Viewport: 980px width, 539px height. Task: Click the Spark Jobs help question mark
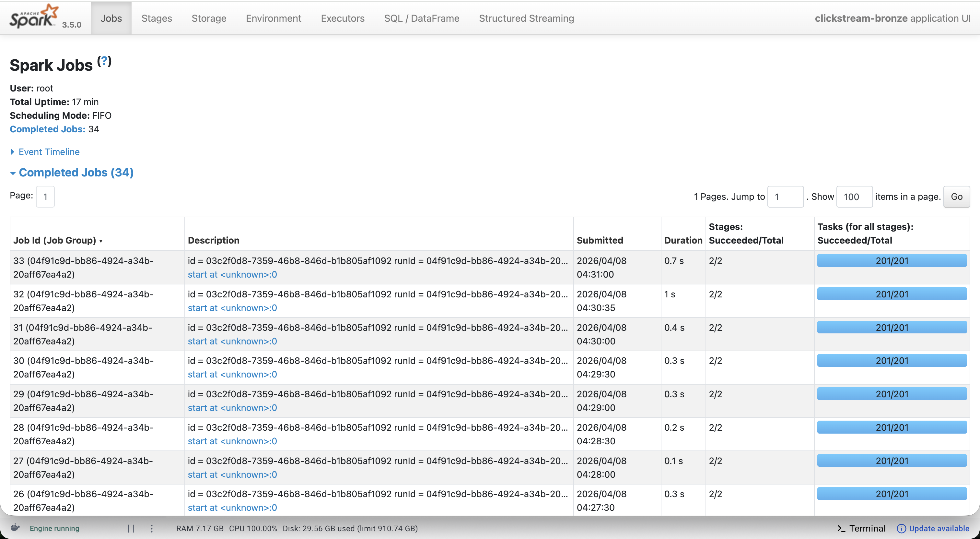coord(104,61)
